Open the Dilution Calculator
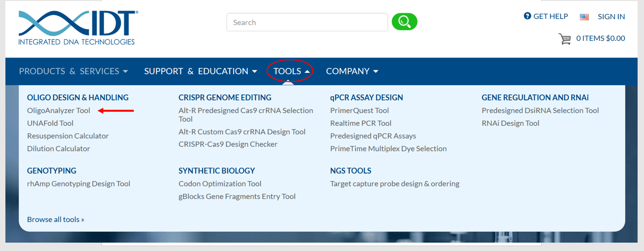The width and height of the screenshot is (644, 251). 59,149
